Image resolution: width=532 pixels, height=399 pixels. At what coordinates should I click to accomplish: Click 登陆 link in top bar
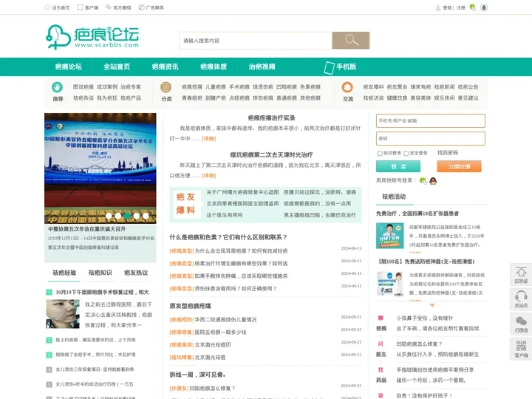[x=447, y=7]
